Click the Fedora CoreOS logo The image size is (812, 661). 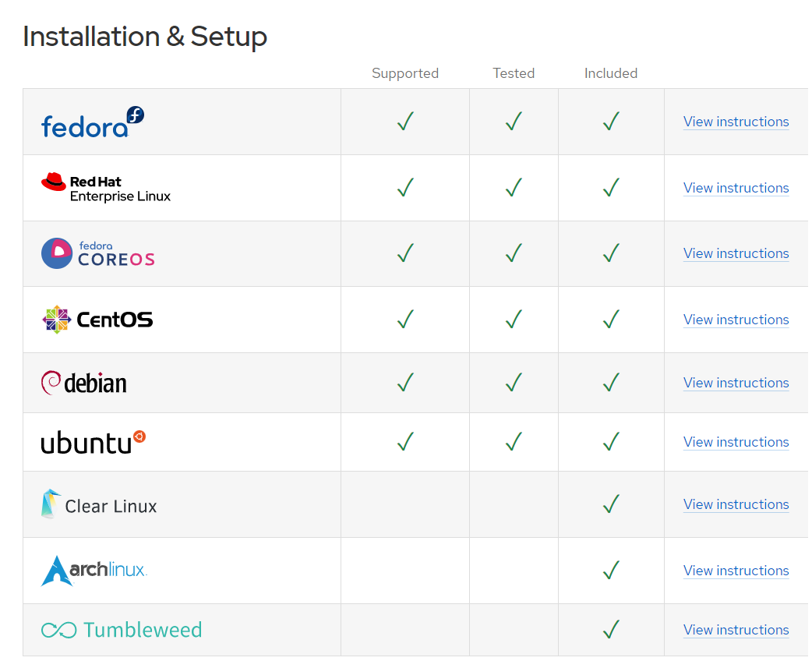coord(98,253)
